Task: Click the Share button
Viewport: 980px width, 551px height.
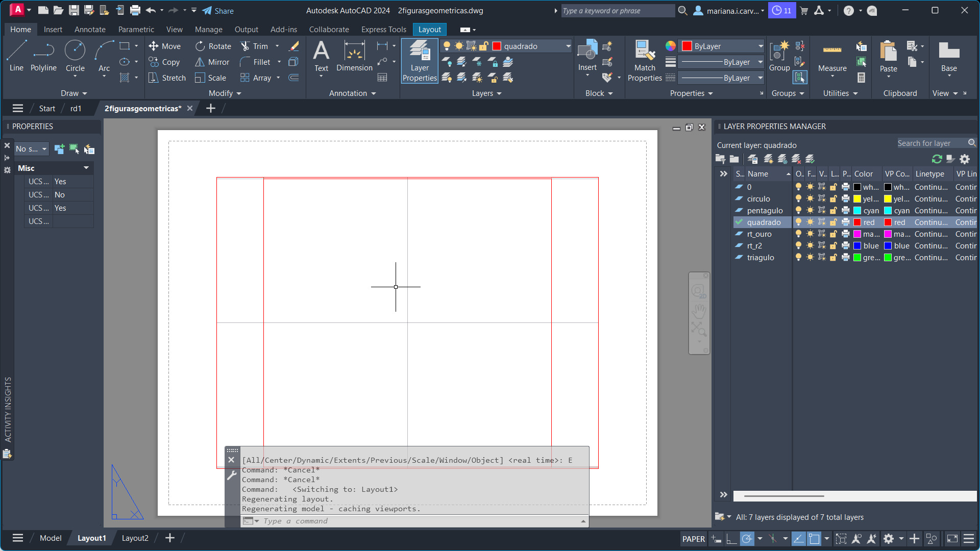Action: (x=218, y=10)
